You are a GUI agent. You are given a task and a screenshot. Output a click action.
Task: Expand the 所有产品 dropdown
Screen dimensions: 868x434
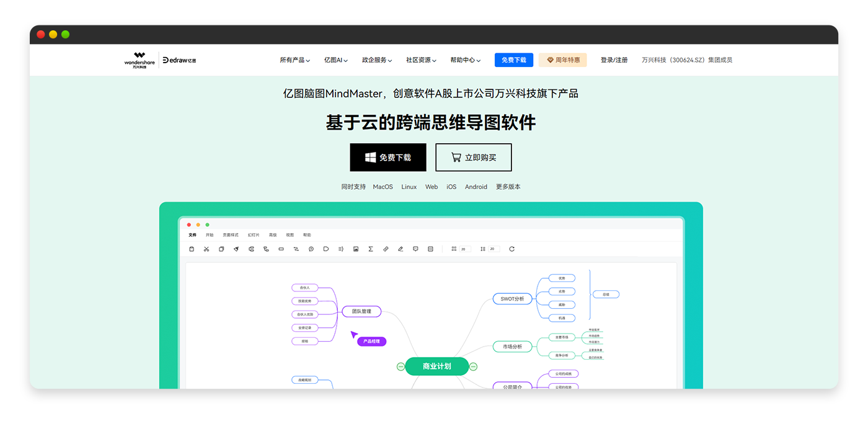[x=294, y=60]
